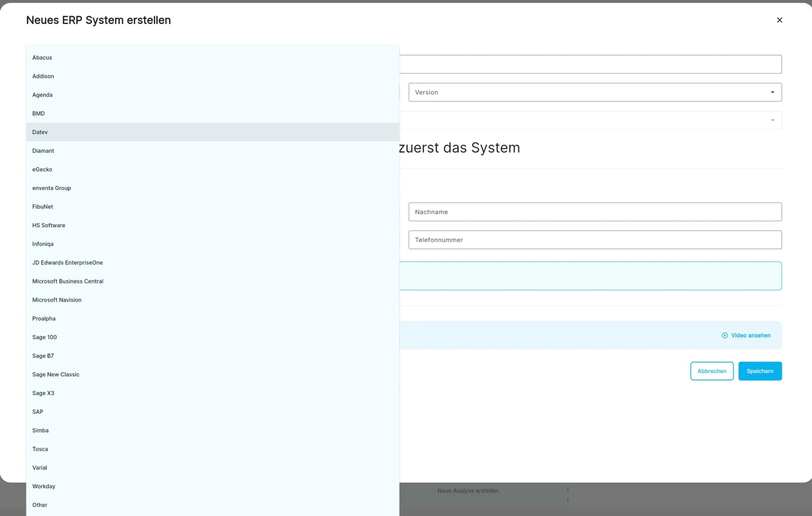This screenshot has height=516, width=812.
Task: Pick HS Software from the options
Action: pos(213,225)
